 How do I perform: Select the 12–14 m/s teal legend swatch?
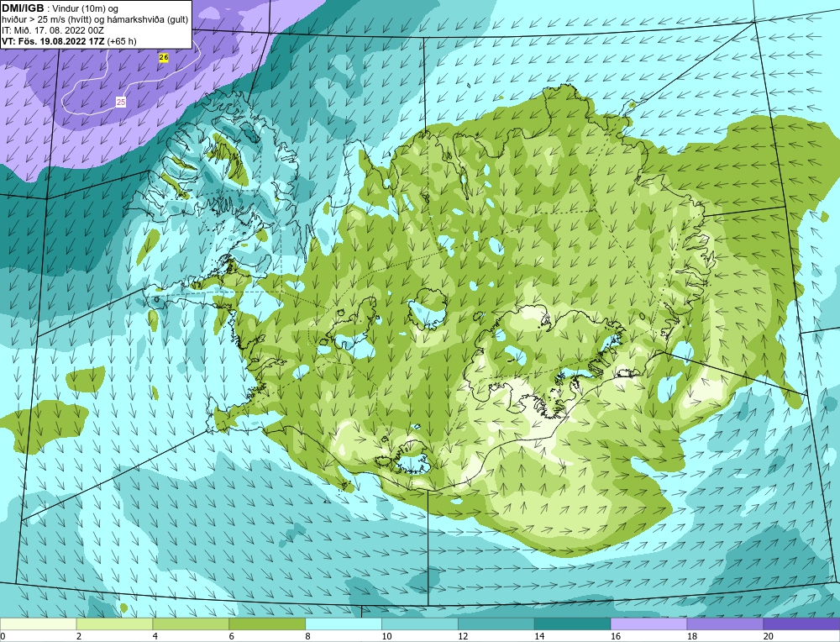[496, 624]
